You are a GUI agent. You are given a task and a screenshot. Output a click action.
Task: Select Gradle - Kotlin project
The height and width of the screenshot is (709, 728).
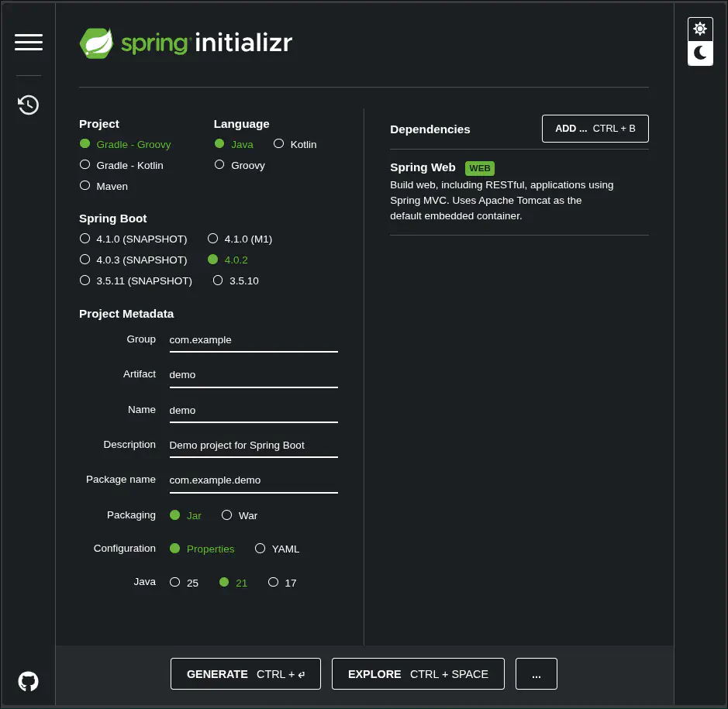122,165
